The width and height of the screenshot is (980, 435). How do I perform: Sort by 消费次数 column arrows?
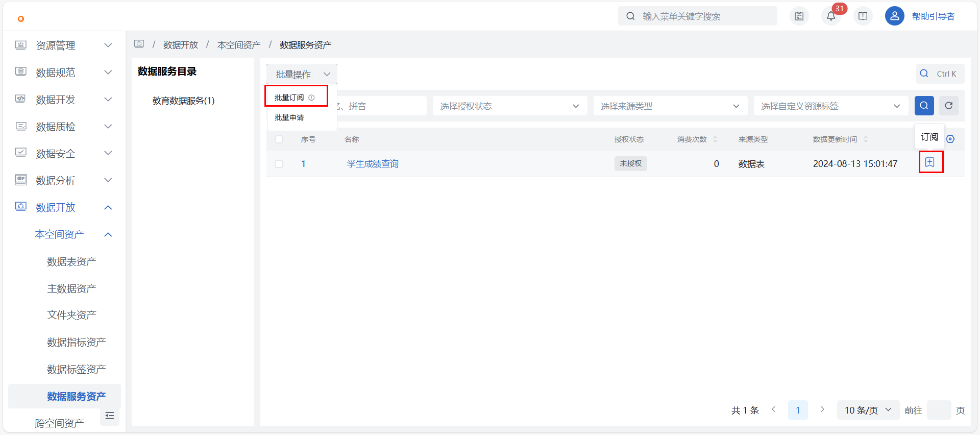[715, 139]
